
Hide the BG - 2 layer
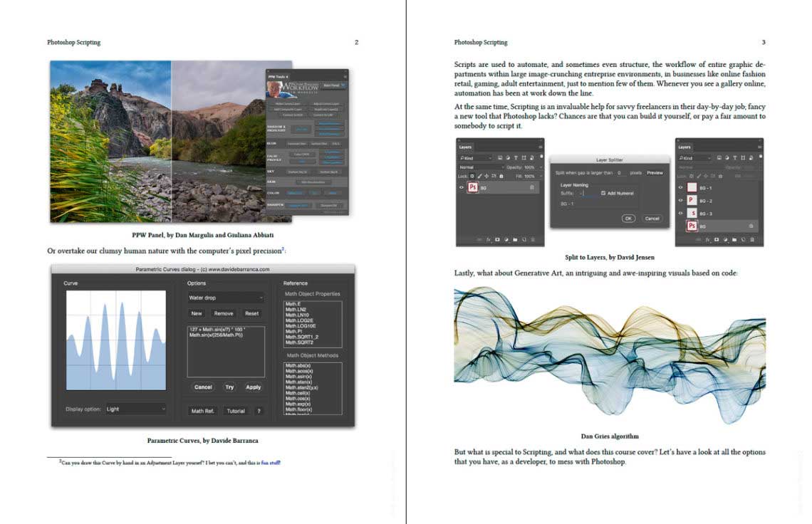tap(680, 201)
